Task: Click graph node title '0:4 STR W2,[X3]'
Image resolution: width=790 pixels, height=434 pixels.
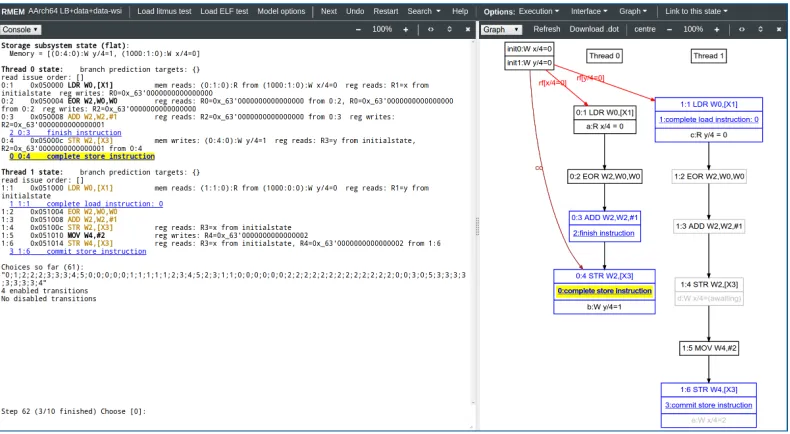Action: (x=604, y=276)
